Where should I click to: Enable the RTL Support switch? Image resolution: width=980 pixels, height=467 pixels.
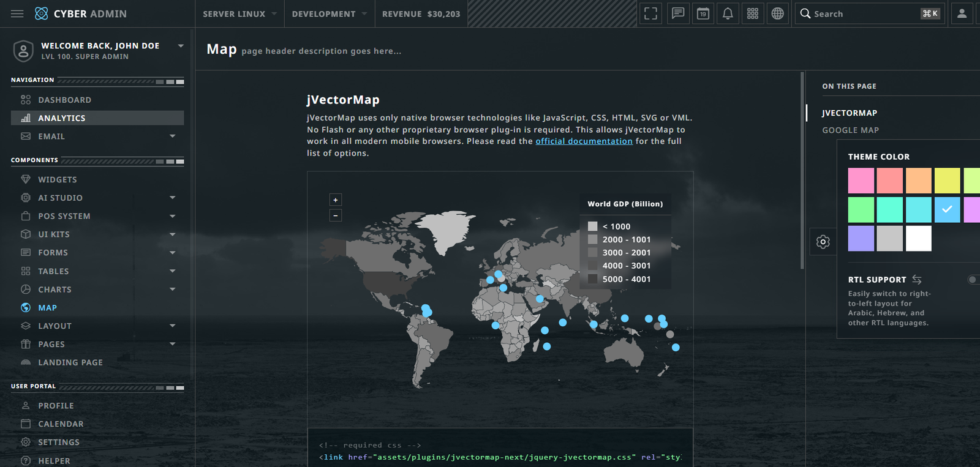pyautogui.click(x=973, y=280)
